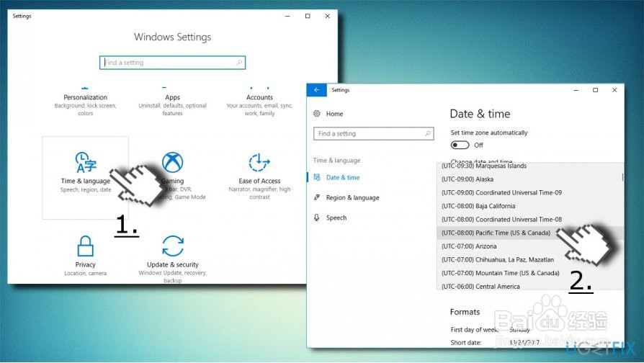
Task: Click the Time & language section header
Action: pos(337,161)
